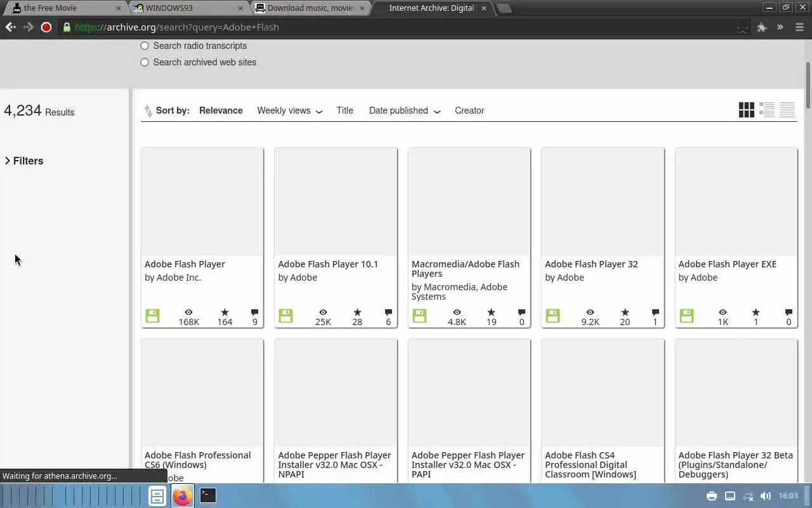Bookmark the page with the star icon

coord(742,27)
